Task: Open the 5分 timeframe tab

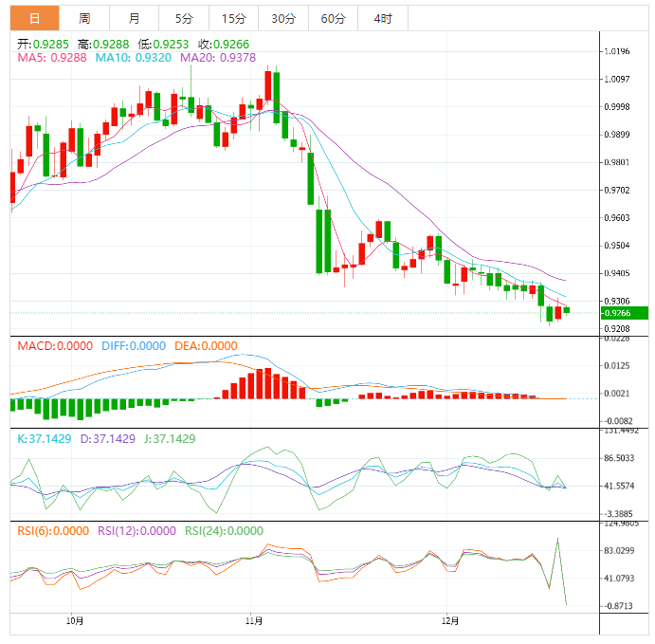Action: coord(184,18)
